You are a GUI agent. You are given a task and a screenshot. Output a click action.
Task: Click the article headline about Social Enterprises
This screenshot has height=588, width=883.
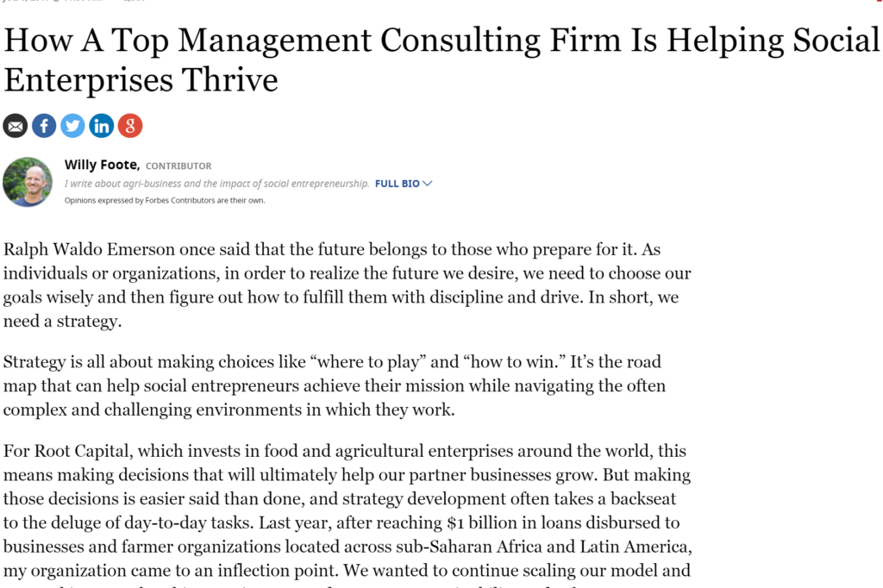[441, 59]
